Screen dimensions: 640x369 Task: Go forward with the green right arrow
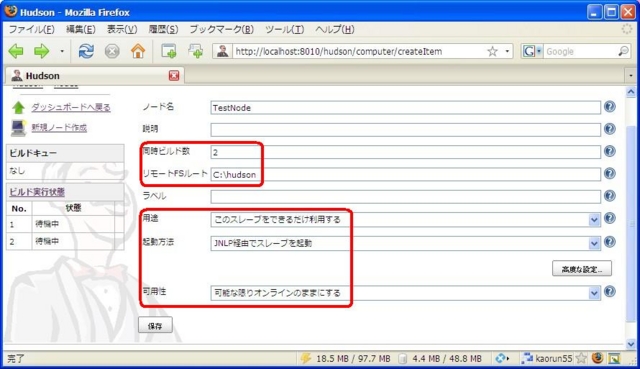tap(42, 51)
